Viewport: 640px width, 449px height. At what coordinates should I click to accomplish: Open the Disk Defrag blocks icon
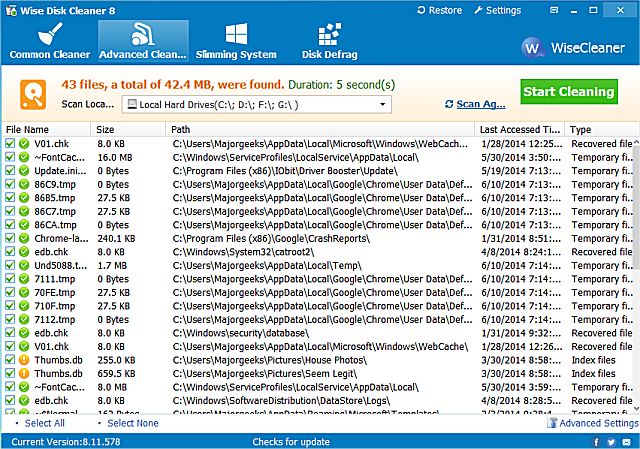[x=329, y=34]
